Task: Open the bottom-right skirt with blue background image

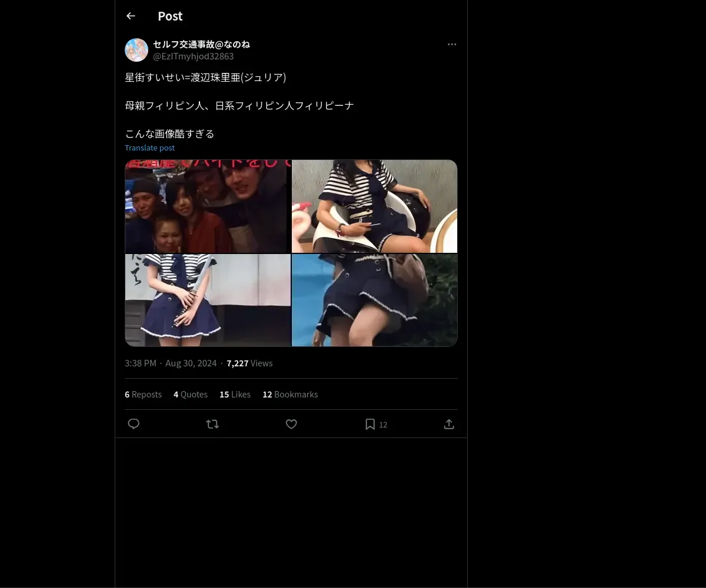Action: point(375,300)
